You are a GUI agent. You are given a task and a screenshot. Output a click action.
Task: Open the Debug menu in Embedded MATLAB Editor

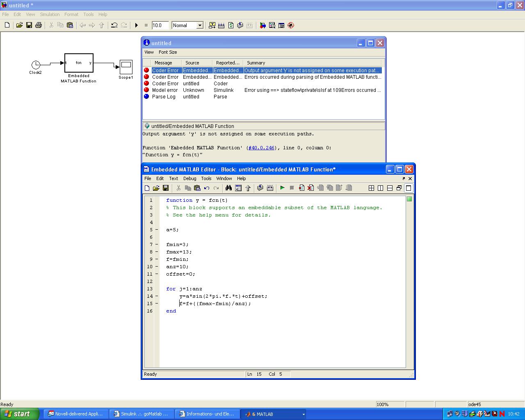189,178
